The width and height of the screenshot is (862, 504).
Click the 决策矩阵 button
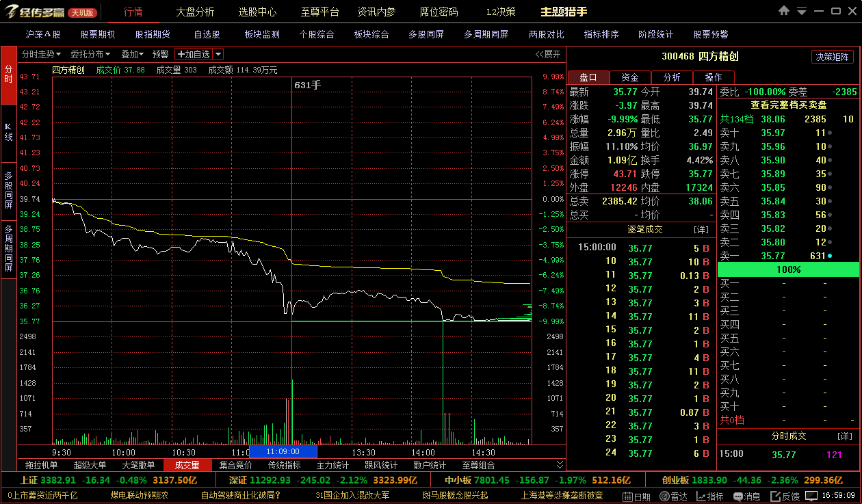(832, 57)
